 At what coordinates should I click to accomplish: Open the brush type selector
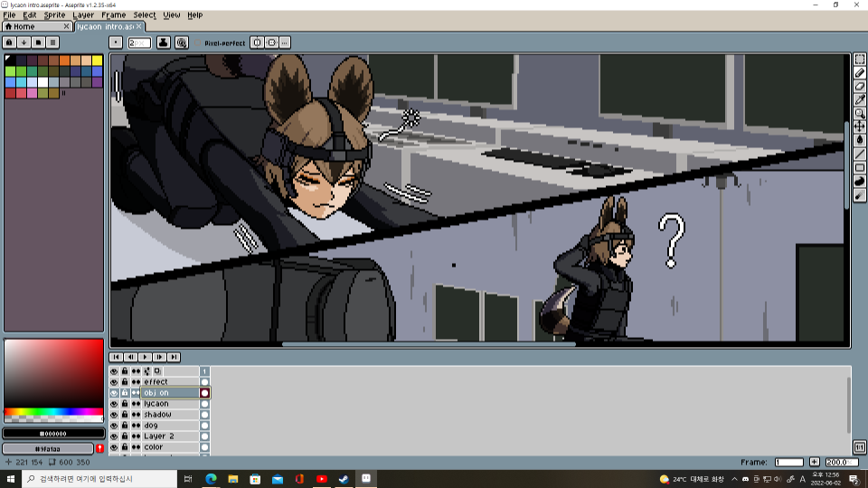pos(116,42)
